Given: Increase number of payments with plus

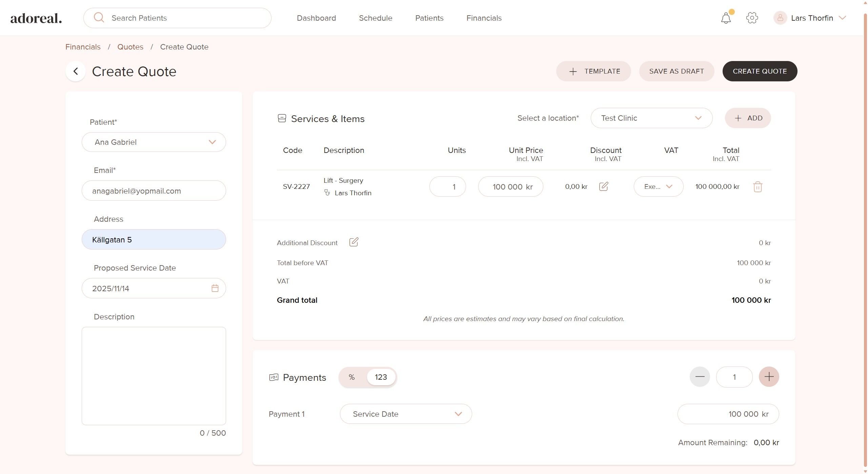Looking at the screenshot, I should (769, 377).
